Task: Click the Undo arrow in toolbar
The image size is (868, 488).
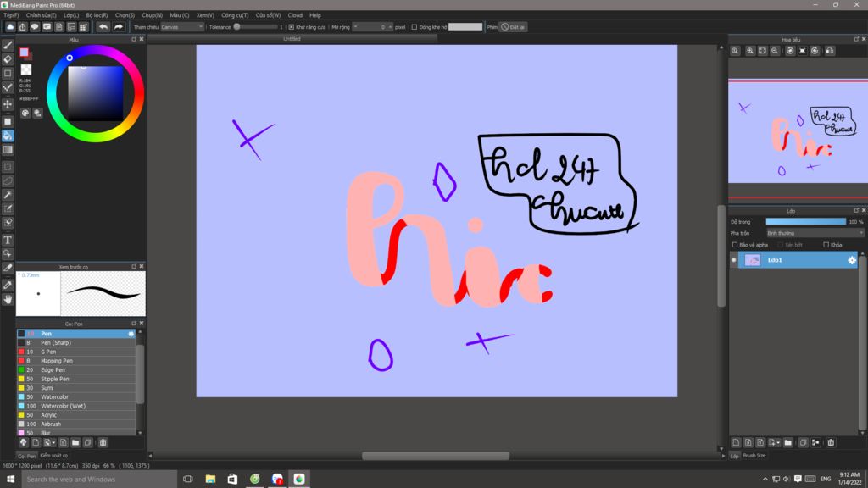Action: coord(103,26)
